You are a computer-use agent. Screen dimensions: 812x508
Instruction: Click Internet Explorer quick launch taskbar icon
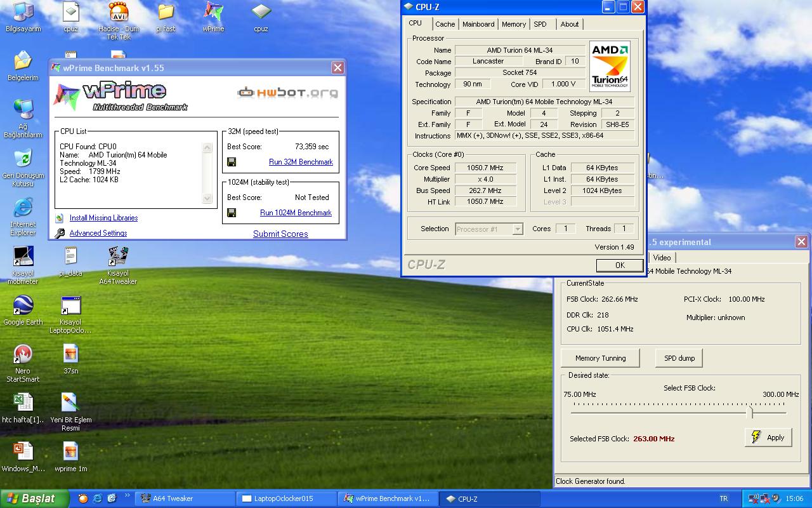click(x=97, y=498)
